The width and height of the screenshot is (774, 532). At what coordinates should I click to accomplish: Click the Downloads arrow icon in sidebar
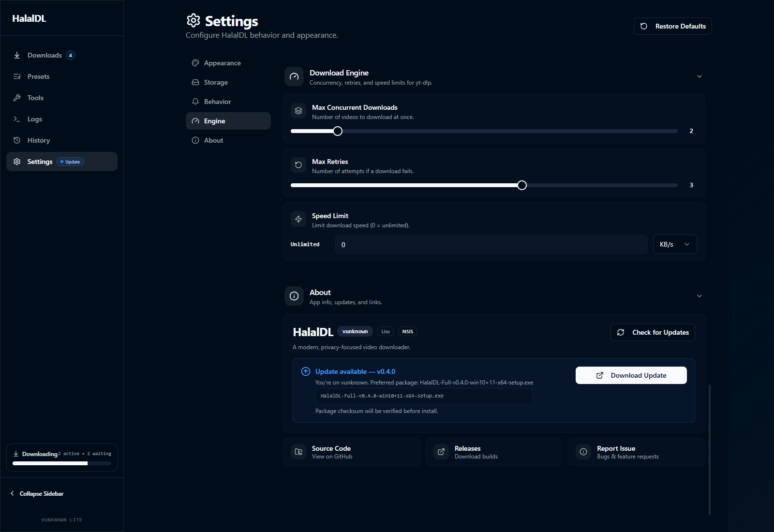(17, 55)
